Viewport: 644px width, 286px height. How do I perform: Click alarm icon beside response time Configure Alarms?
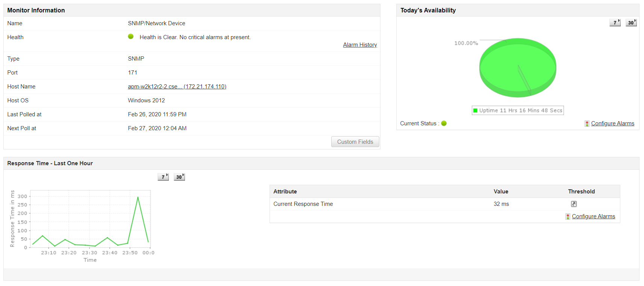568,217
